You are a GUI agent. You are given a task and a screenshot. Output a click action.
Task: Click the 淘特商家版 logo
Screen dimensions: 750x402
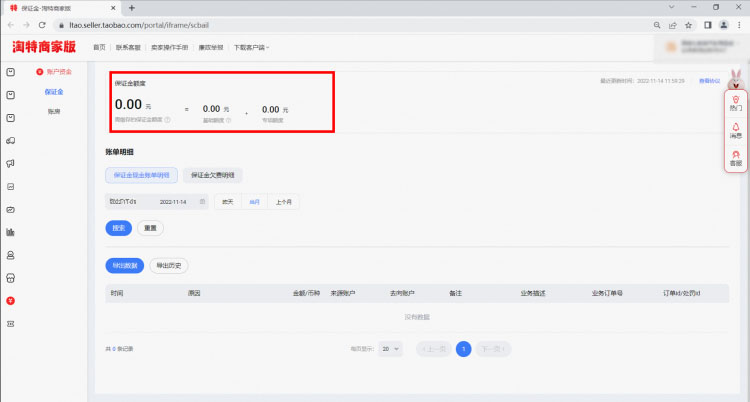point(44,47)
